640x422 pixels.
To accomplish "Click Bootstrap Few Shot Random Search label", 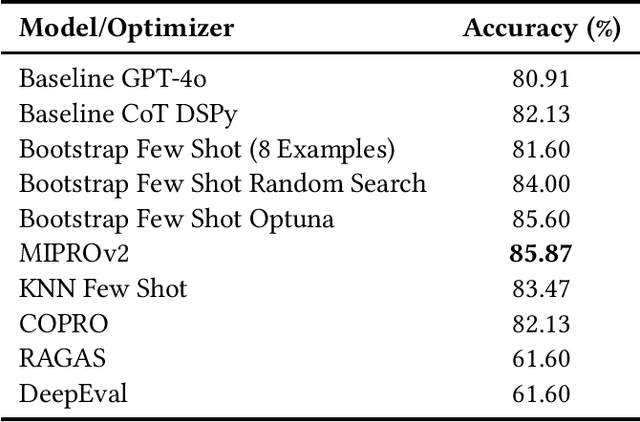I will pyautogui.click(x=223, y=184).
